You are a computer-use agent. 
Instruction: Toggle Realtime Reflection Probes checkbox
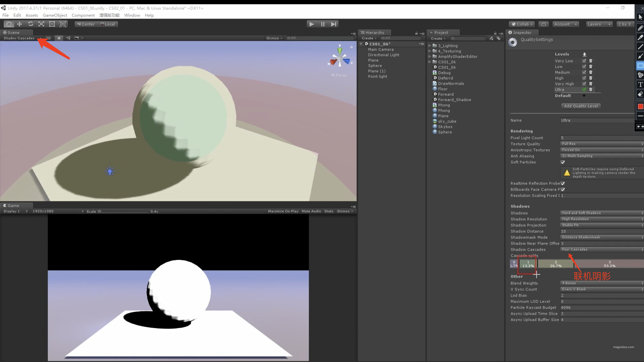(563, 184)
